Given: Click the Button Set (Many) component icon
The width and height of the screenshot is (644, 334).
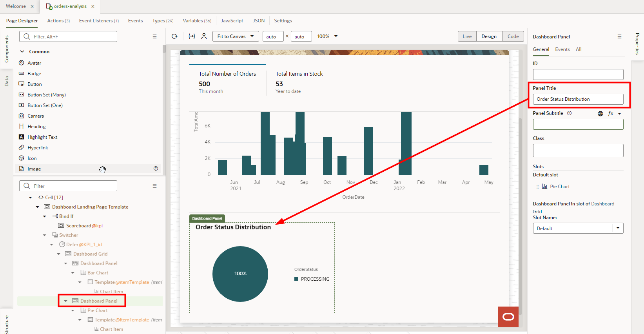Looking at the screenshot, I should click(x=22, y=94).
